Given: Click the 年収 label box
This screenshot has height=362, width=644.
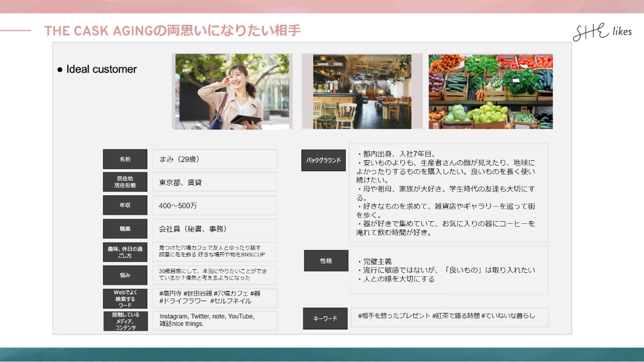Looking at the screenshot, I should pos(125,205).
